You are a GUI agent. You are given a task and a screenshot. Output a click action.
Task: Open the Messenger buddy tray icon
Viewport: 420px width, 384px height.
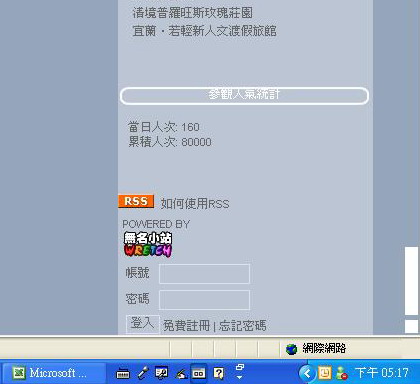point(342,373)
